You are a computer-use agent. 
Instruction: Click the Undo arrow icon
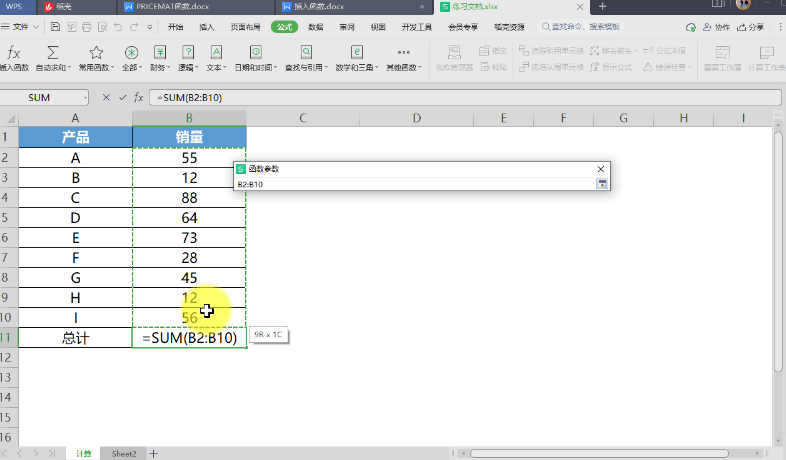(x=118, y=27)
